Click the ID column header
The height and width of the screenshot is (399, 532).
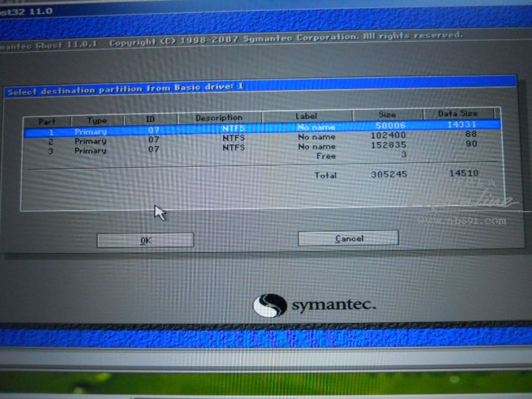point(150,119)
